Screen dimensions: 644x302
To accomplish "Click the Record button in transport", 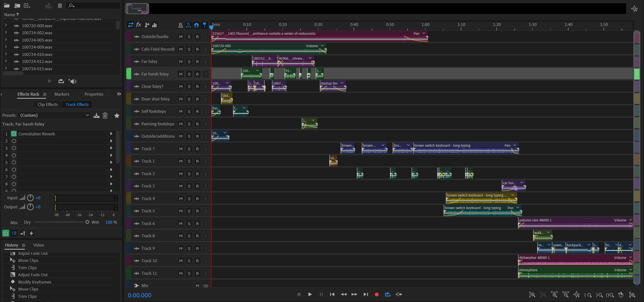I will pyautogui.click(x=376, y=294).
